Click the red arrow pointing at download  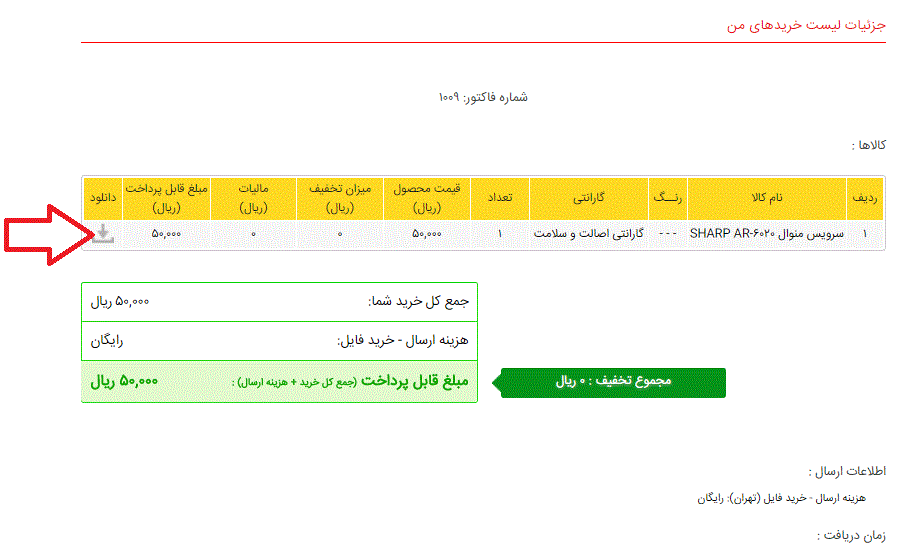[45, 236]
